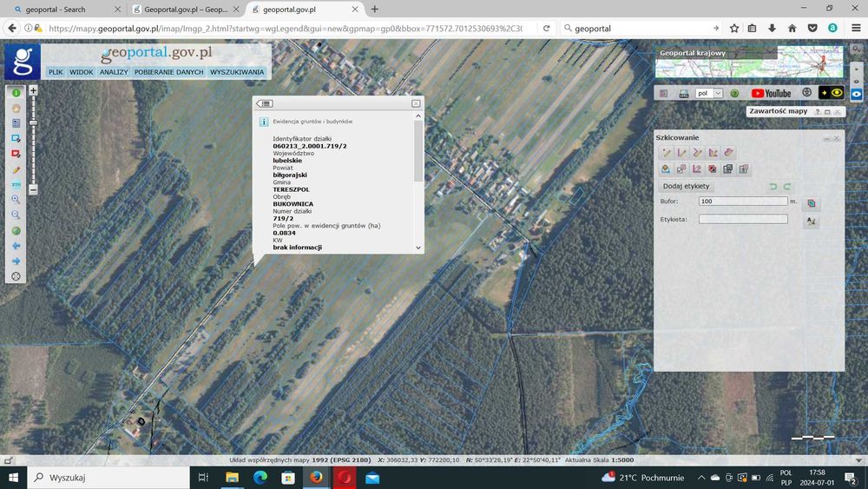Click the apply label text icon
The image size is (868, 489).
[811, 221]
